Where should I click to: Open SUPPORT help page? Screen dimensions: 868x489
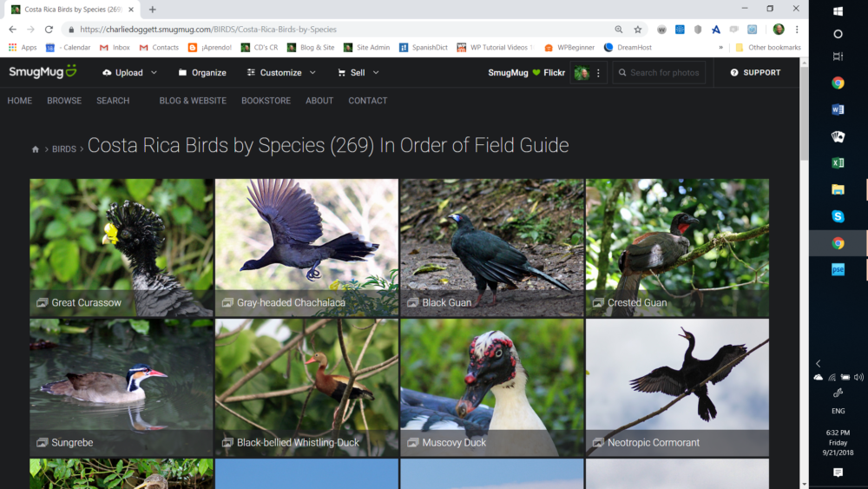755,73
